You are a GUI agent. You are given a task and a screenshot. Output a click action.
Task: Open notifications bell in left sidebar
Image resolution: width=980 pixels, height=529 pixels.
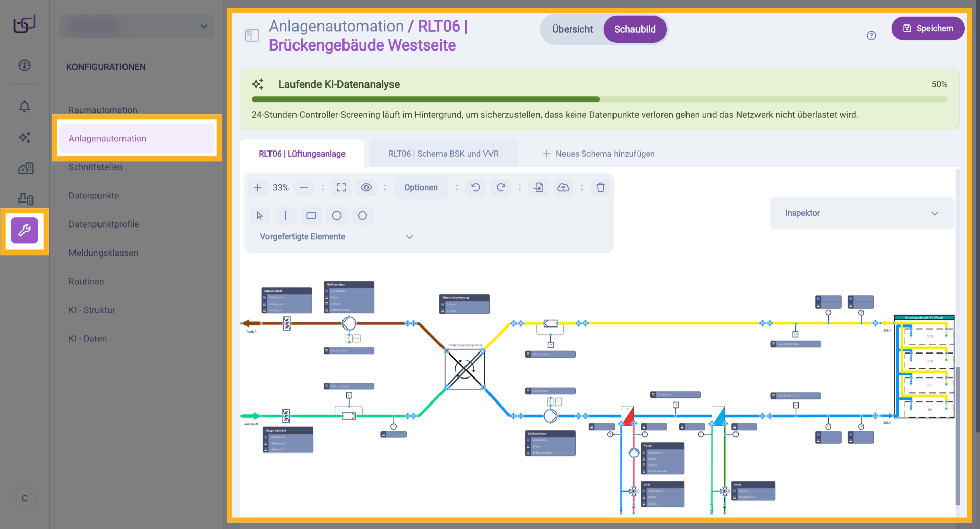(x=24, y=107)
